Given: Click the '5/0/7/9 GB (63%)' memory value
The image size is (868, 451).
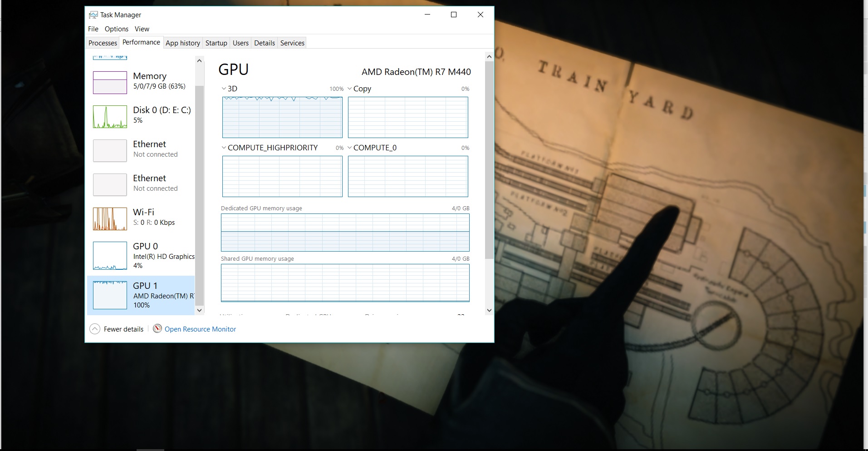Looking at the screenshot, I should pyautogui.click(x=159, y=86).
